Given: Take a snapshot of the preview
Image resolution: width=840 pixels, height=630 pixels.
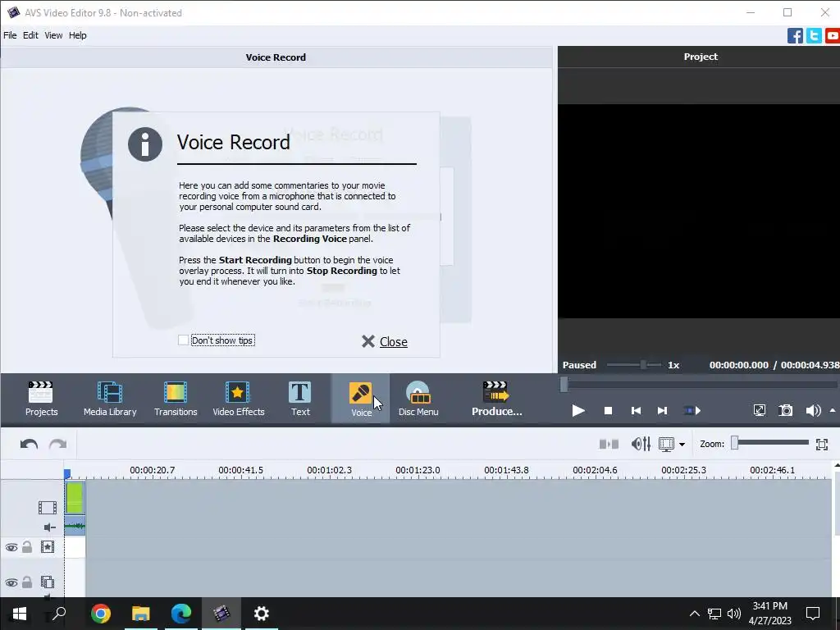Looking at the screenshot, I should pyautogui.click(x=785, y=411).
